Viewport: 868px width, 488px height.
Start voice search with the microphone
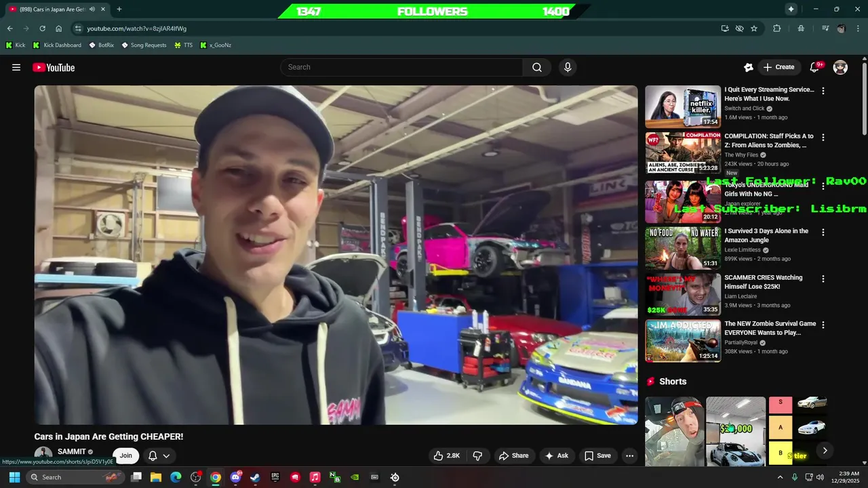click(568, 67)
